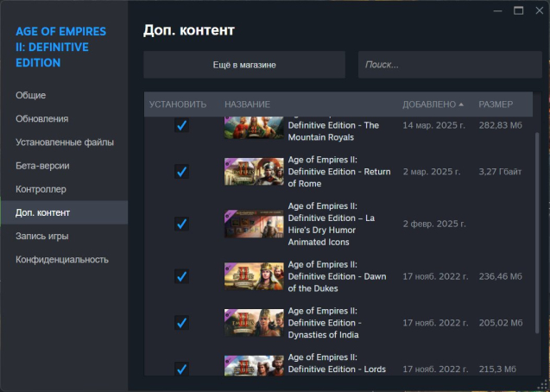
Task: Toggle Dynasties of India install checkbox
Action: [181, 323]
